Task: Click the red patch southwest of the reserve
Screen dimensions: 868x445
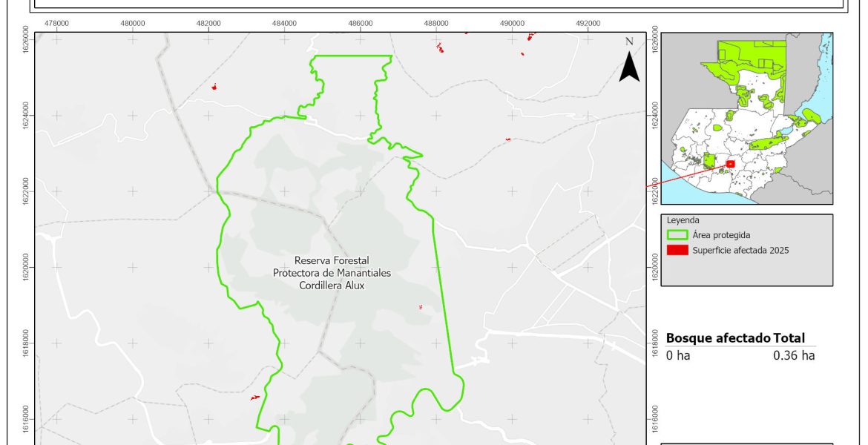Action: pos(254,398)
